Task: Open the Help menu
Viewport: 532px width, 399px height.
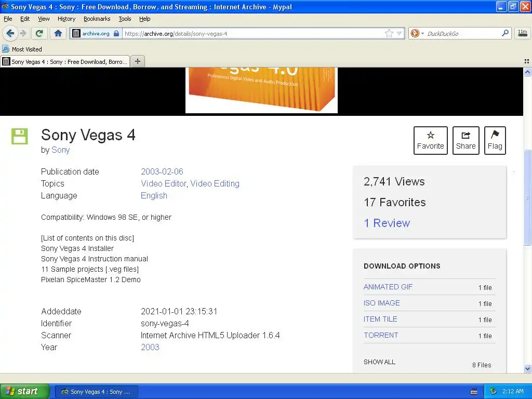Action: tap(145, 19)
